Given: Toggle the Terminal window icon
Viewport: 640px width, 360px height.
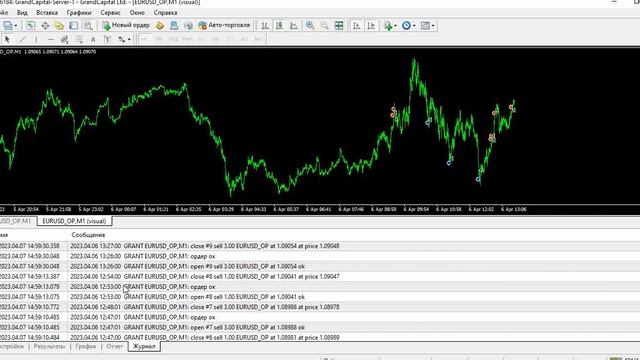Looking at the screenshot, I should (x=73, y=25).
